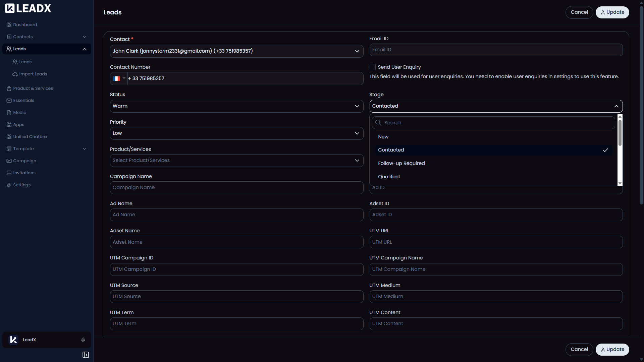Open the Unified Chatbox icon

coord(9,137)
